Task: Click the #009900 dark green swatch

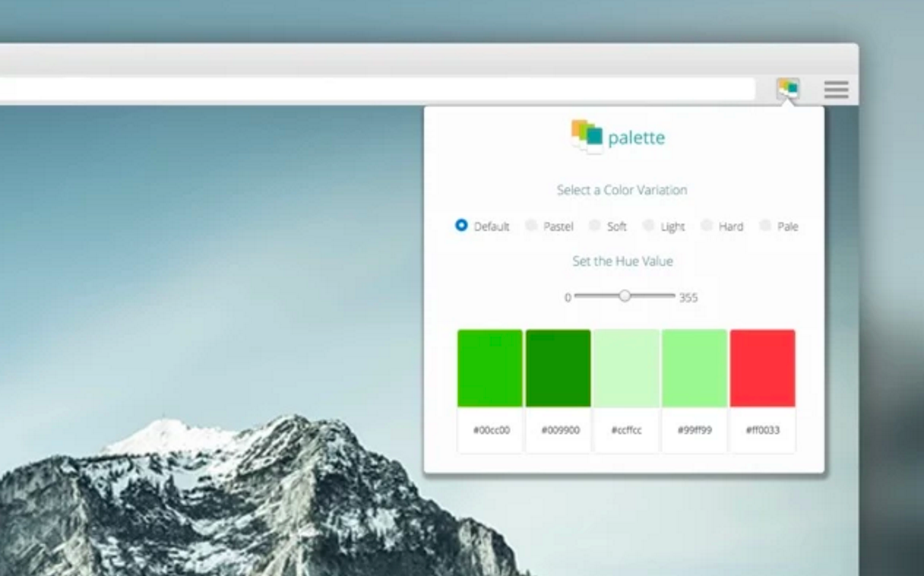Action: pyautogui.click(x=558, y=368)
